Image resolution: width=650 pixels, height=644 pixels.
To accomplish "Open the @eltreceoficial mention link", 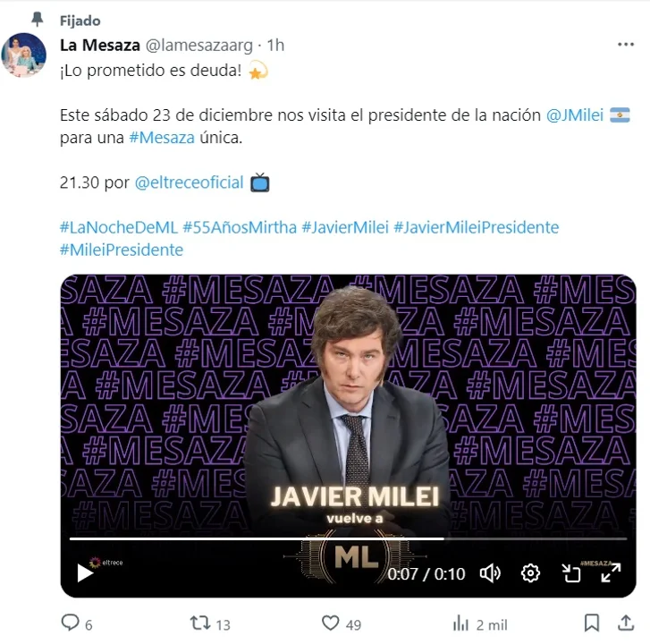I will (x=189, y=182).
